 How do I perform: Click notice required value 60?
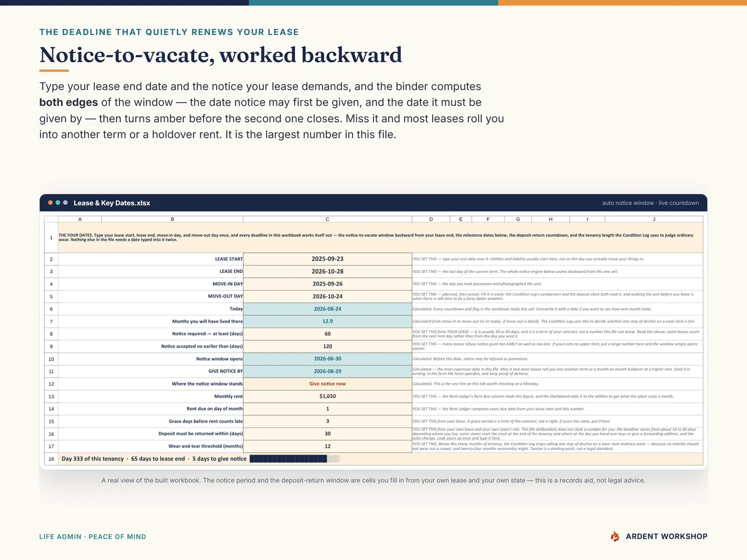click(327, 334)
